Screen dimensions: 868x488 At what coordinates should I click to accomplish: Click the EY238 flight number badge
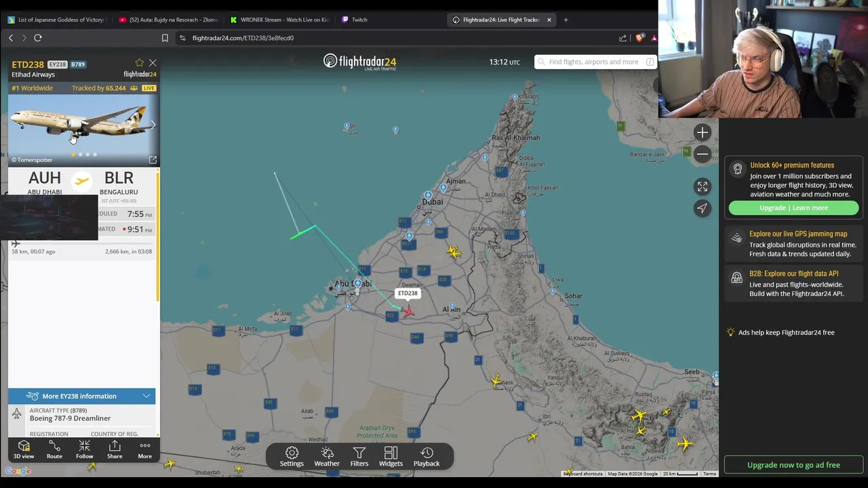coord(58,64)
